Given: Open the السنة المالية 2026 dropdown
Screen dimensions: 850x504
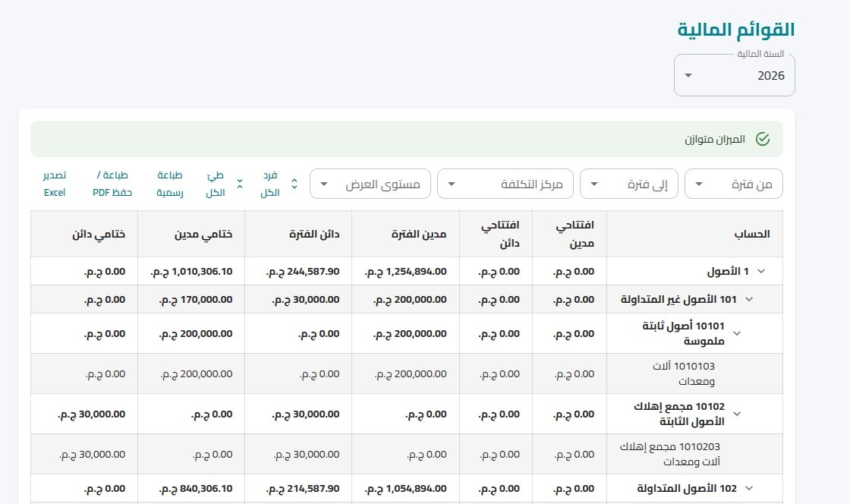Looking at the screenshot, I should 734,75.
